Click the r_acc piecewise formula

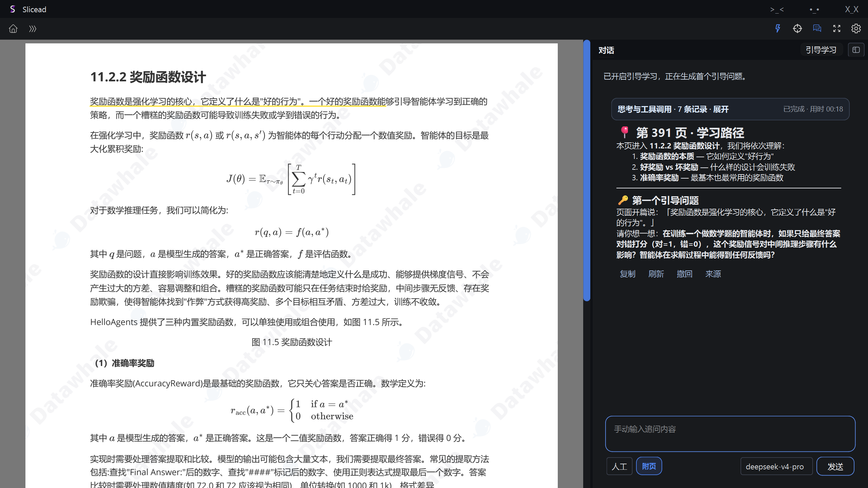tap(292, 410)
